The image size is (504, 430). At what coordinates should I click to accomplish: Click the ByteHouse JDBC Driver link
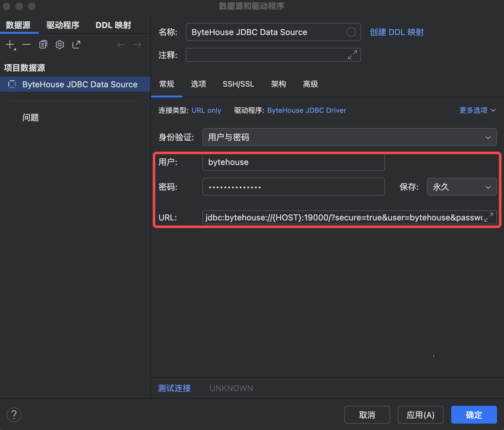click(x=306, y=110)
